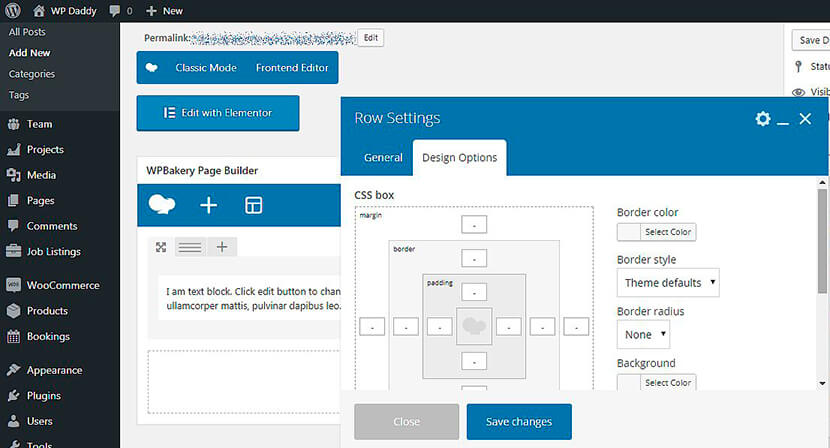Choose Background color via Select Color
Screen dimensions: 830x448
coord(656,382)
